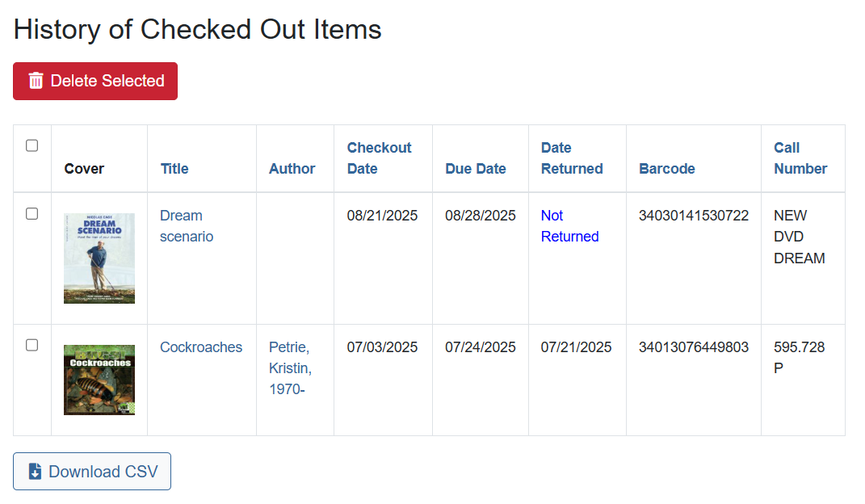Click the Dream Scenario cover thumbnail
This screenshot has height=504, width=865.
click(x=99, y=258)
